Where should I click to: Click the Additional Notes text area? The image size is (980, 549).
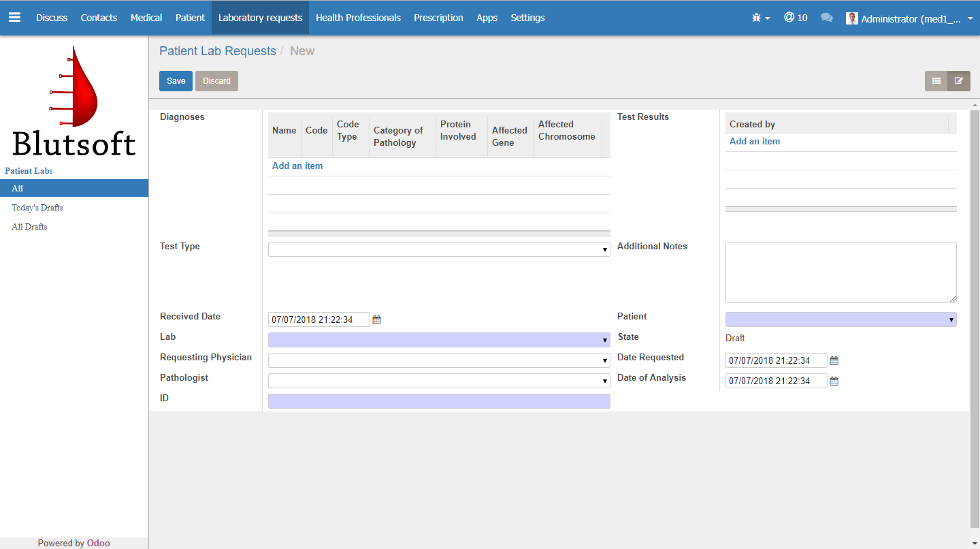[x=840, y=272]
